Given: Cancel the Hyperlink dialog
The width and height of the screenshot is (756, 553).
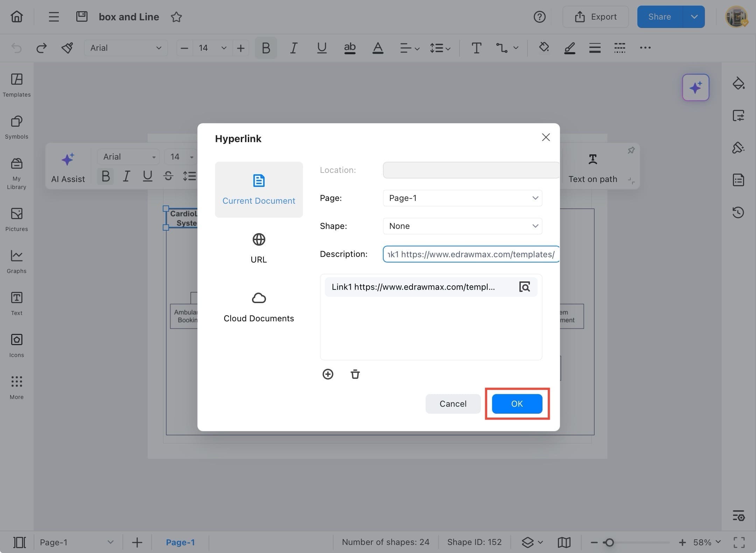Looking at the screenshot, I should [453, 404].
